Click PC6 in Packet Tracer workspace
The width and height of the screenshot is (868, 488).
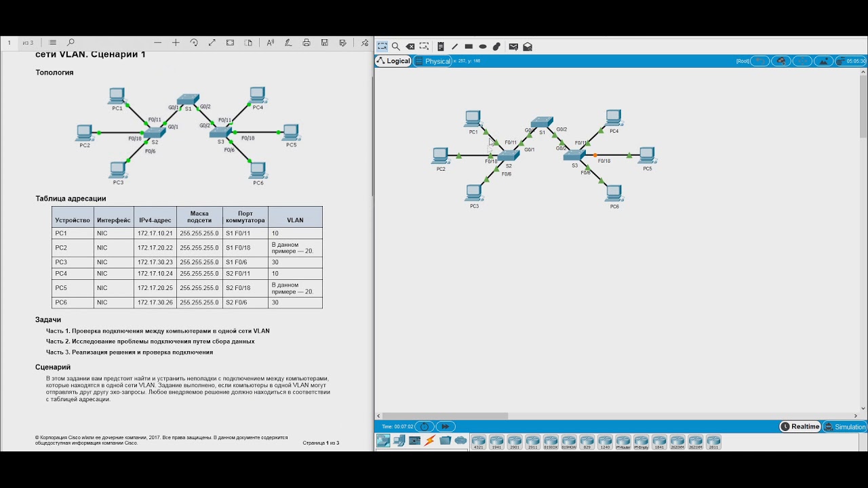point(614,194)
